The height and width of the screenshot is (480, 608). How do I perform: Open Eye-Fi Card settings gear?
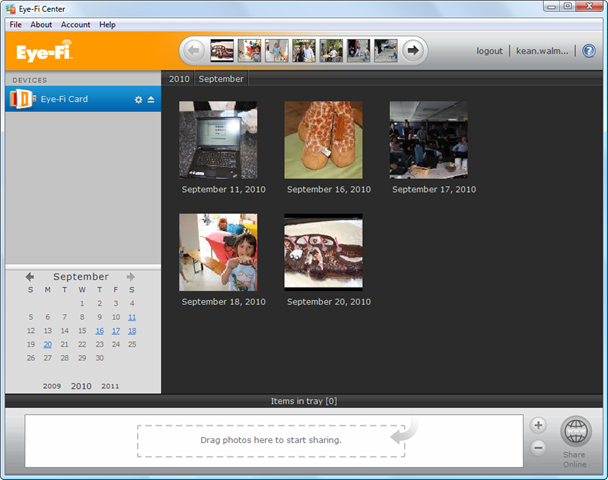(x=138, y=99)
